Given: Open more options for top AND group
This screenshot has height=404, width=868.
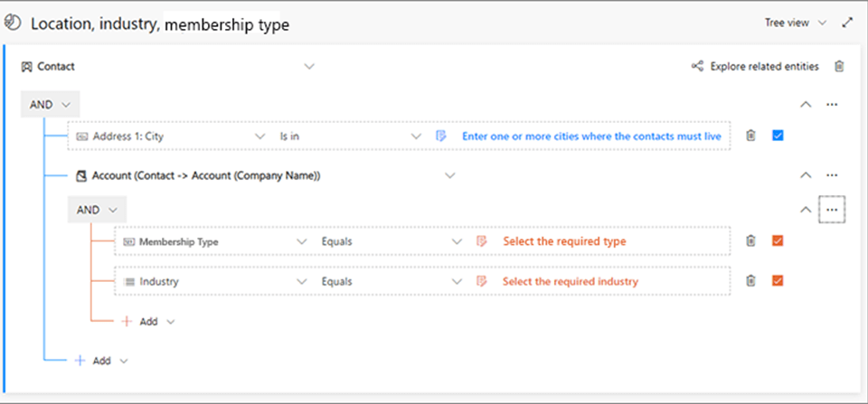Looking at the screenshot, I should pyautogui.click(x=832, y=104).
